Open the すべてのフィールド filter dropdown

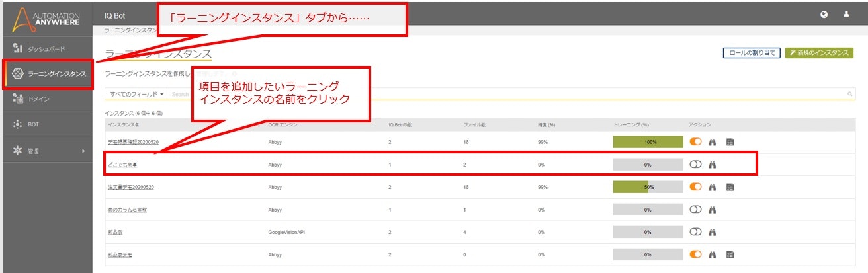tap(137, 95)
